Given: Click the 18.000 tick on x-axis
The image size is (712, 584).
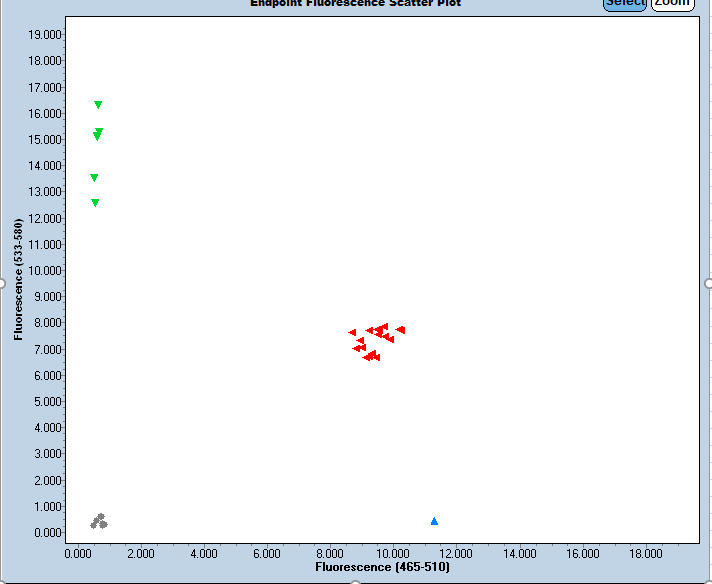Looking at the screenshot, I should pyautogui.click(x=646, y=552).
